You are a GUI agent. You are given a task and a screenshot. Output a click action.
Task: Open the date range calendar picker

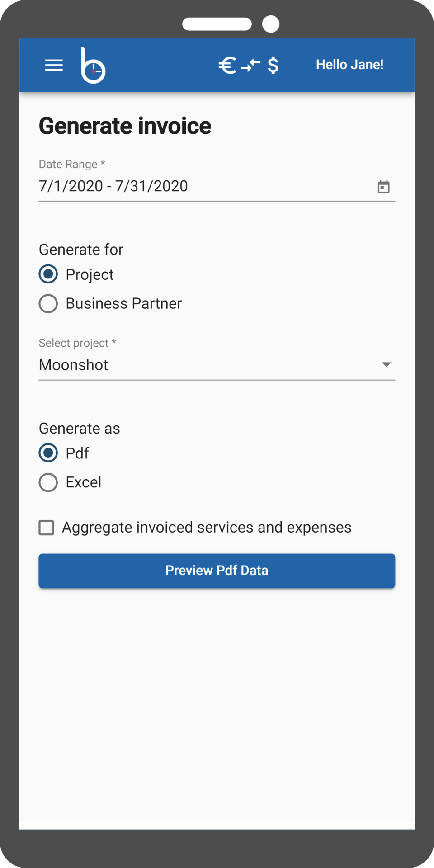pyautogui.click(x=384, y=187)
